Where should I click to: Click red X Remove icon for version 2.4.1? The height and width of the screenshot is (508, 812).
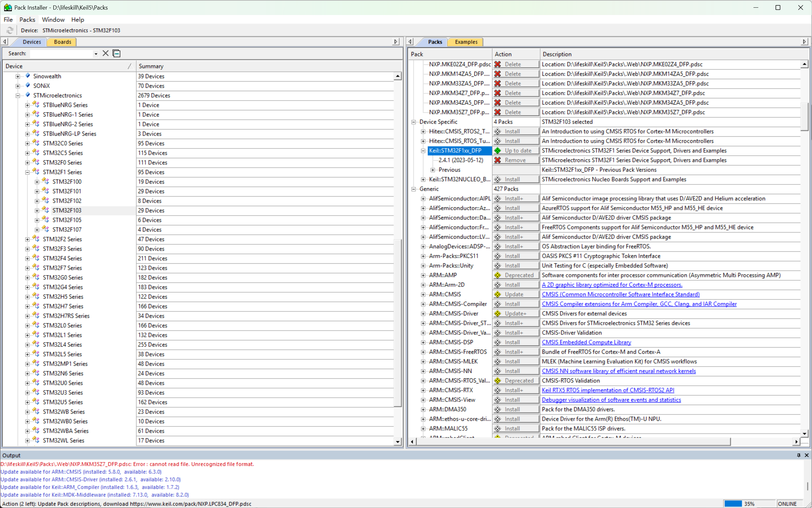click(498, 160)
